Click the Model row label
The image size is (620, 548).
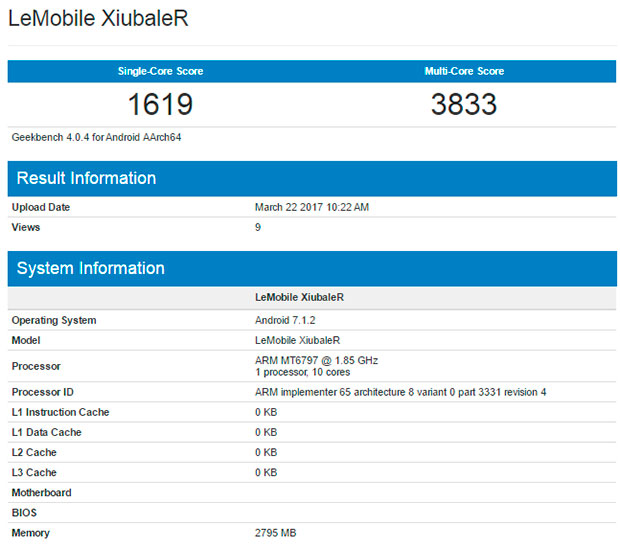tap(27, 340)
